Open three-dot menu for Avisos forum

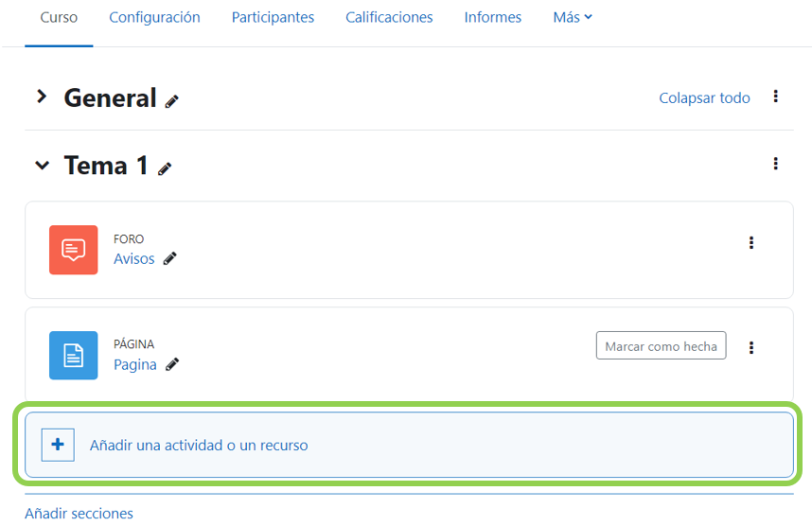(751, 243)
